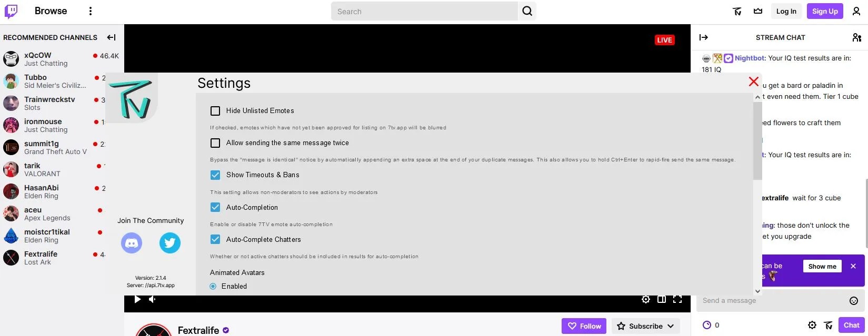
Task: Open channel points clock icon
Action: tap(707, 325)
